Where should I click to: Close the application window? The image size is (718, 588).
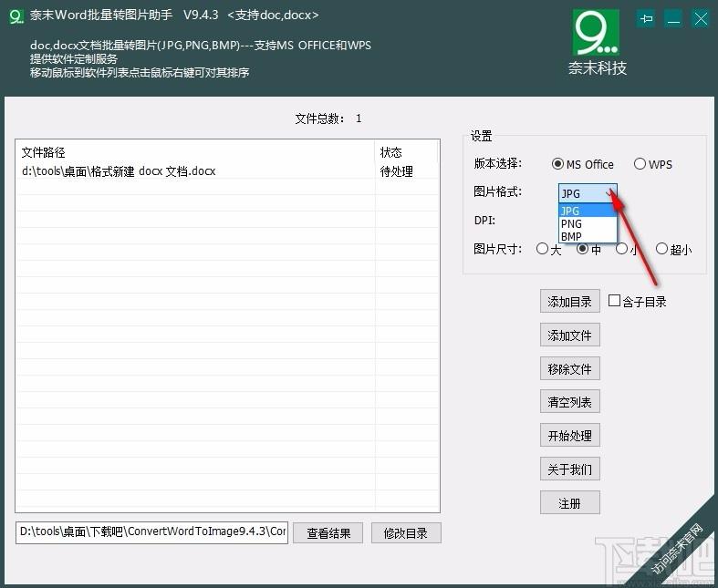(x=701, y=19)
